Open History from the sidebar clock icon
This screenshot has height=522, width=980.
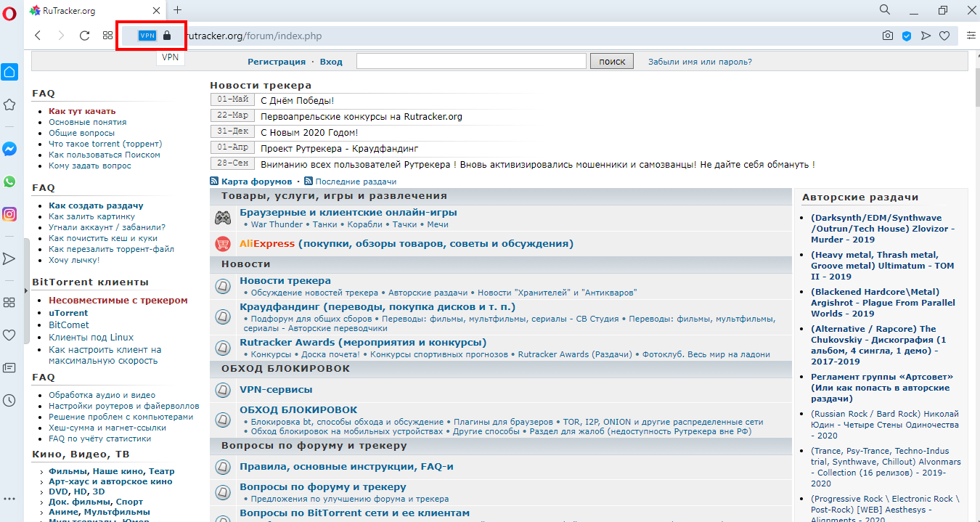[x=9, y=400]
